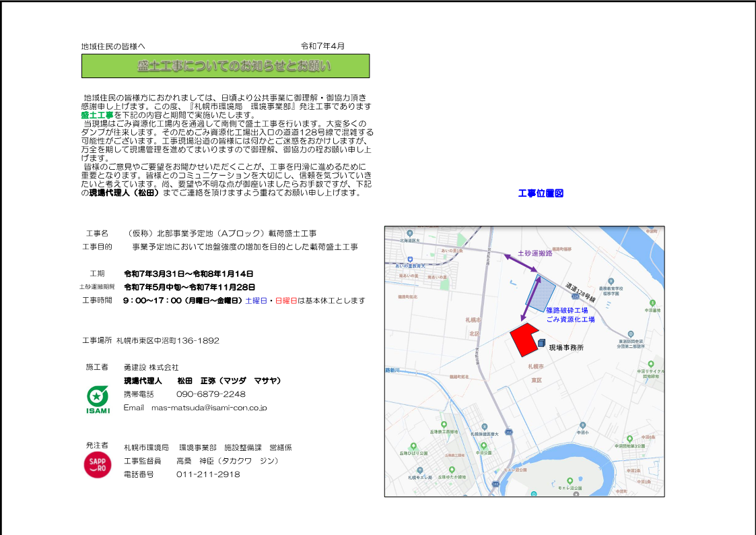
Task: Click the モエレ沼公園 green park pin
Action: 570,481
